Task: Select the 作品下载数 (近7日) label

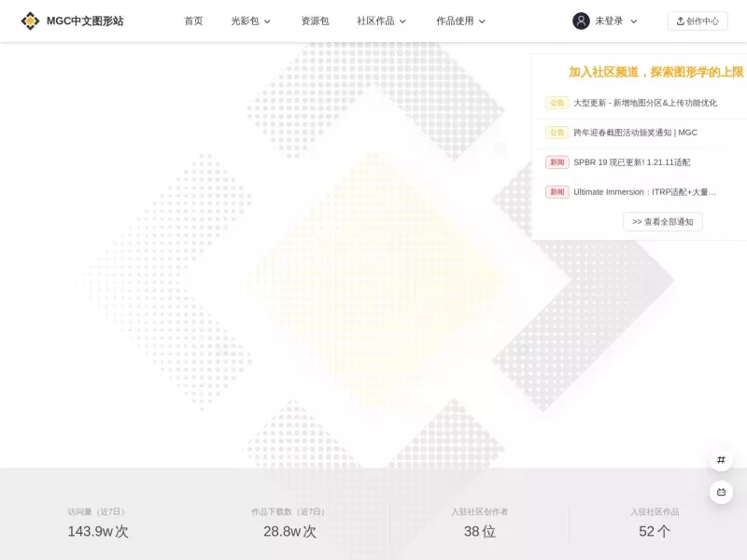Action: [x=288, y=511]
